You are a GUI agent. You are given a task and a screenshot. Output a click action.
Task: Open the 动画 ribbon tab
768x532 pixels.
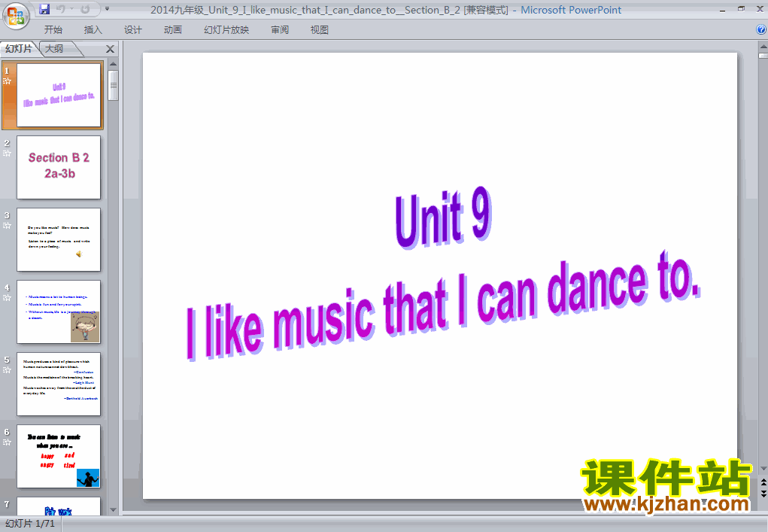click(172, 30)
